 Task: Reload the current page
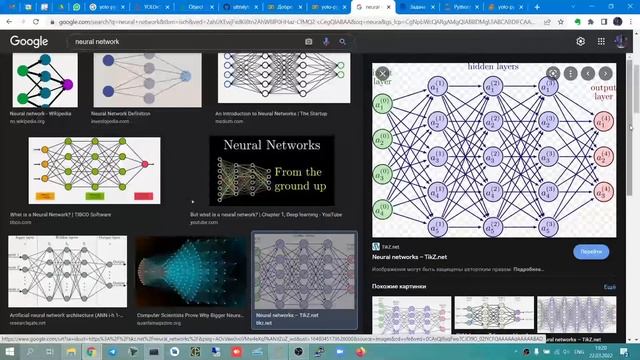[x=36, y=22]
